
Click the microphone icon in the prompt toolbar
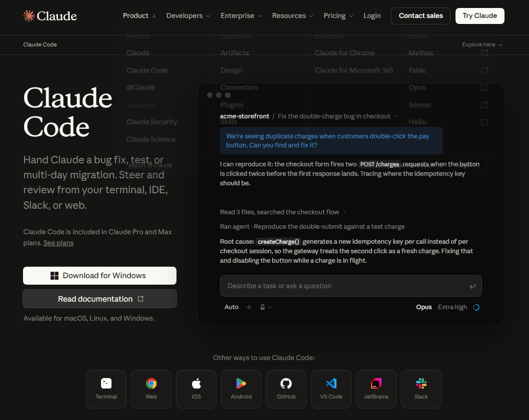pyautogui.click(x=262, y=307)
